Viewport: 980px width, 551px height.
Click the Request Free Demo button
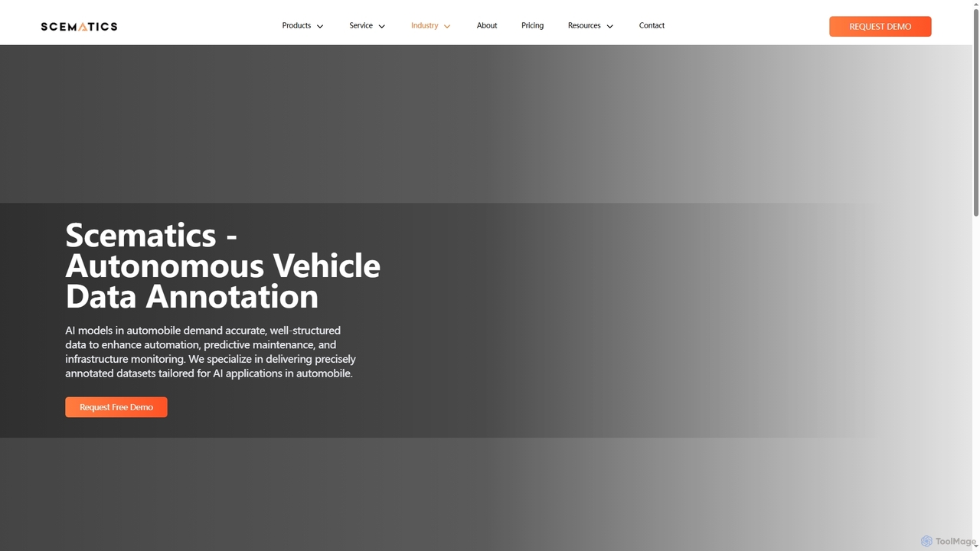pos(116,407)
